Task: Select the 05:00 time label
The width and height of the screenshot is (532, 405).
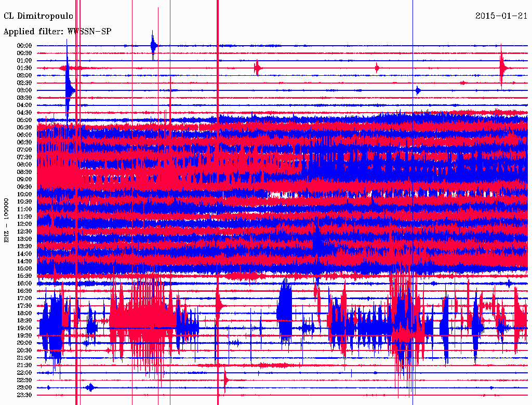Action: point(24,120)
